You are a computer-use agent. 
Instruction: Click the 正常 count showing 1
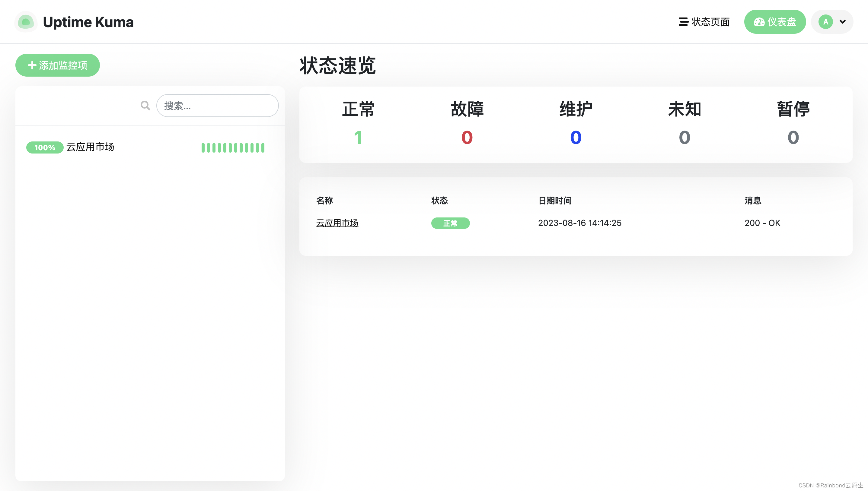click(x=358, y=137)
